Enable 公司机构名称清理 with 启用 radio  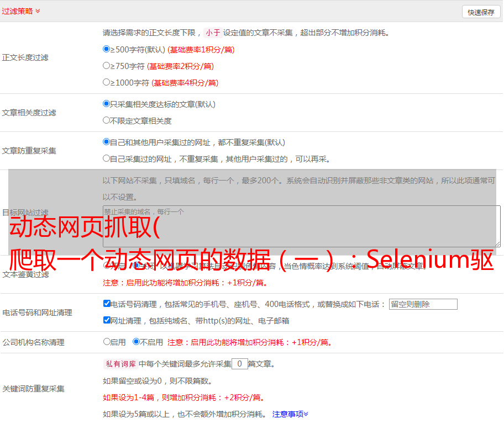(107, 342)
